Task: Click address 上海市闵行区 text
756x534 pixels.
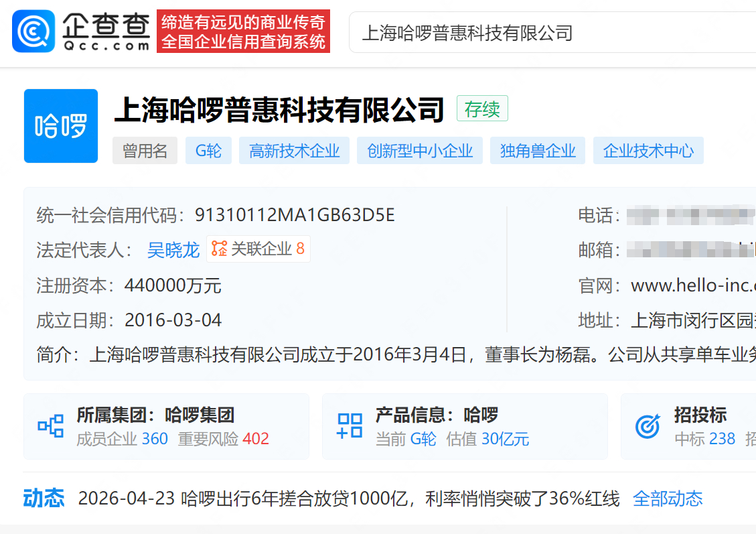Action: [693, 320]
